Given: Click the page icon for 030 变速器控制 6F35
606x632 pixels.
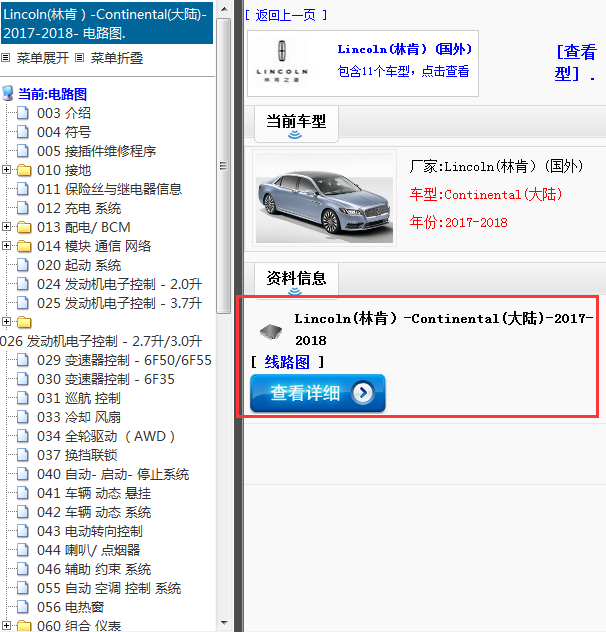Looking at the screenshot, I should click(x=23, y=379).
